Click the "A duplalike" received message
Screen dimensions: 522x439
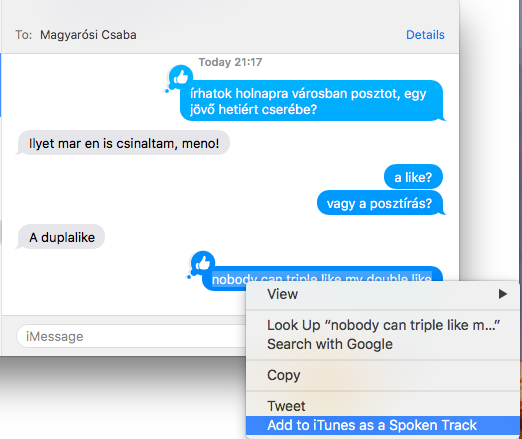tap(61, 237)
